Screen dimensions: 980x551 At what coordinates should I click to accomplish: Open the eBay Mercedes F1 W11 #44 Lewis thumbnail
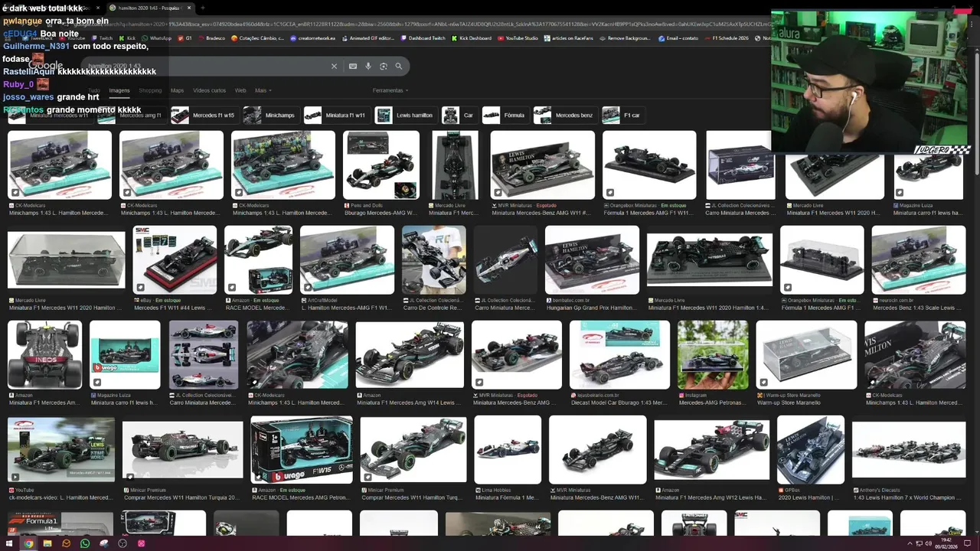coord(175,260)
